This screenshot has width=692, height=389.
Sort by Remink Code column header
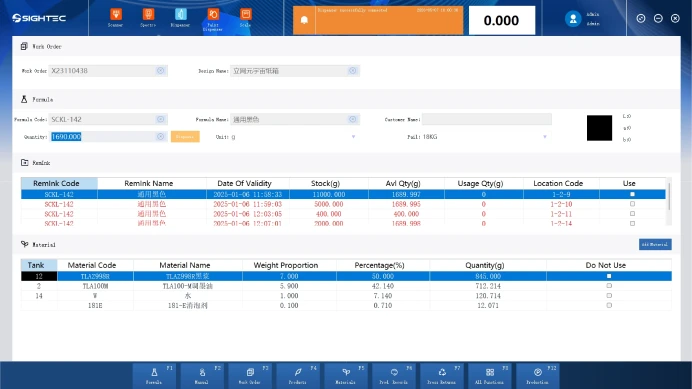59,183
